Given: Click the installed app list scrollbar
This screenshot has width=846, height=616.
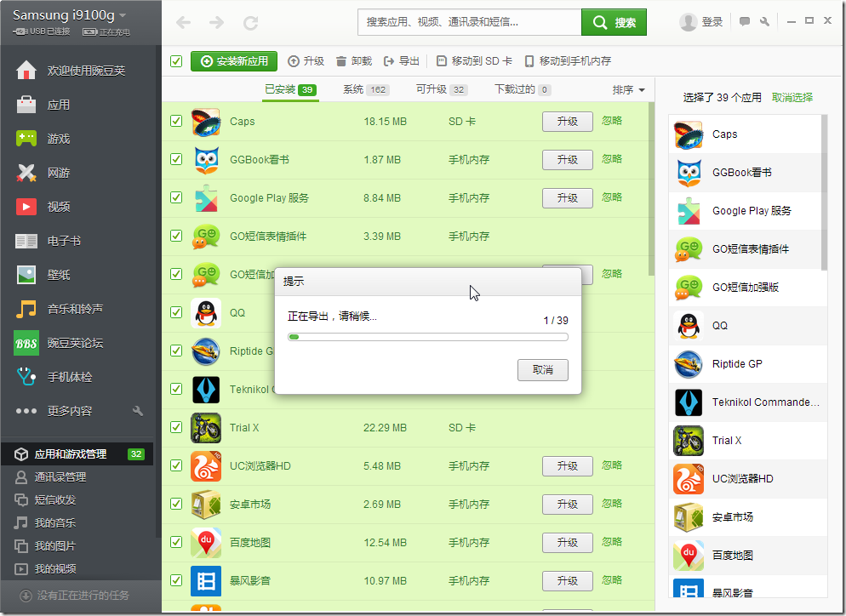Looking at the screenshot, I should click(x=651, y=189).
